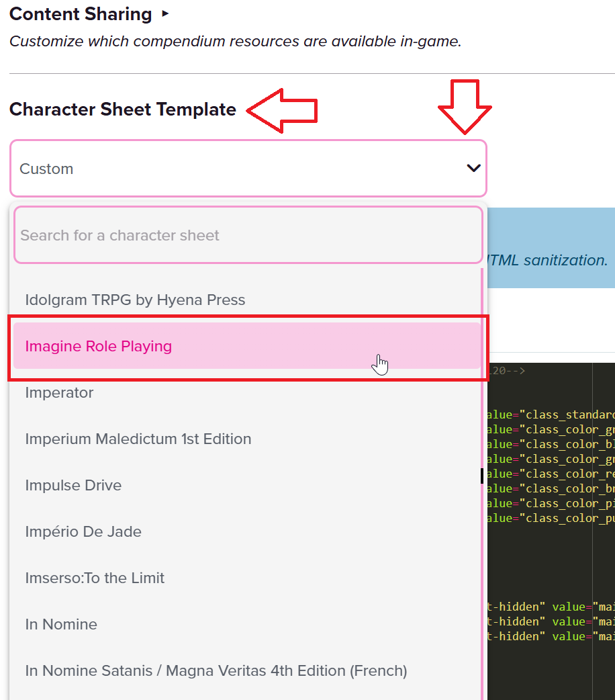This screenshot has height=700, width=615.
Task: Click the dropdown chevron arrow icon
Action: pyautogui.click(x=473, y=169)
